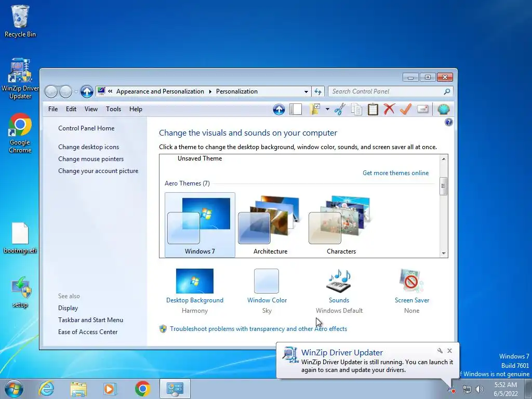Click the red X Delete icon
This screenshot has width=532, height=399.
point(389,109)
